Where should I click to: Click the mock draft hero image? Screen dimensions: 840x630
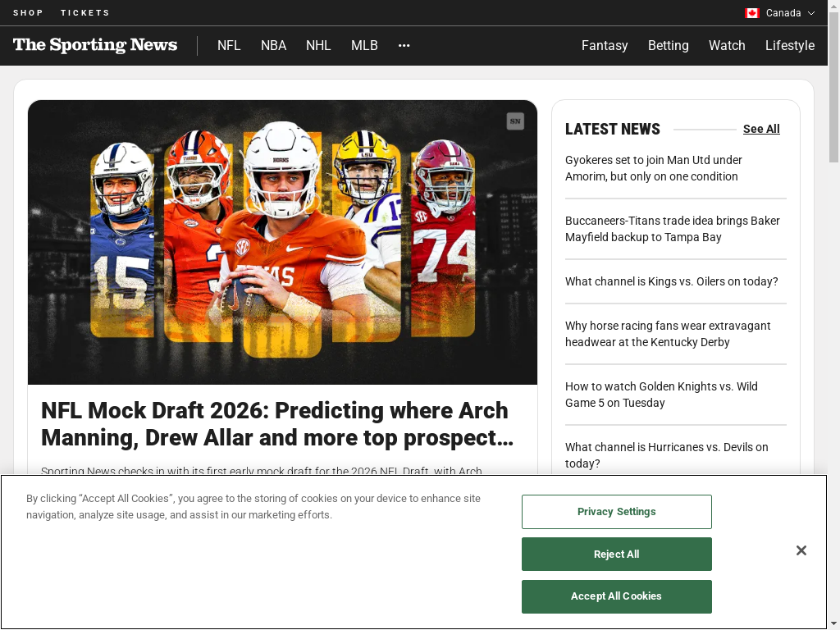pos(282,242)
